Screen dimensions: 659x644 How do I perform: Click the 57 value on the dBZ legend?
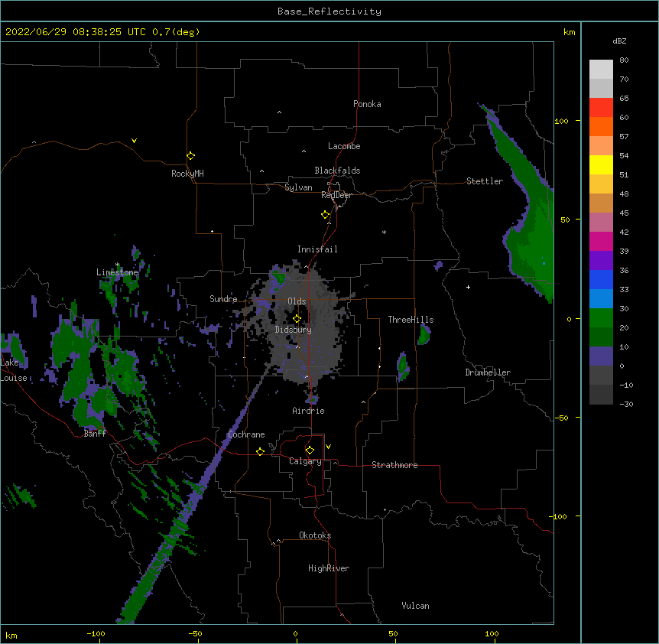(624, 137)
